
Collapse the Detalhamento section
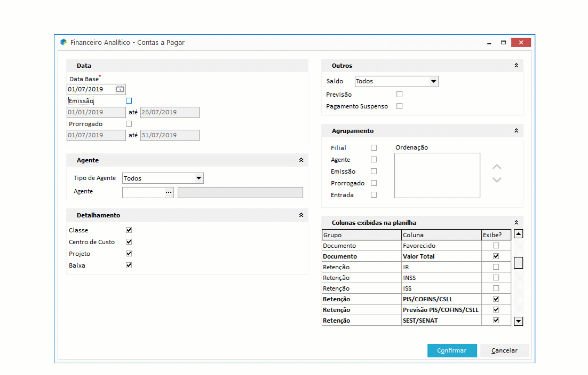301,215
